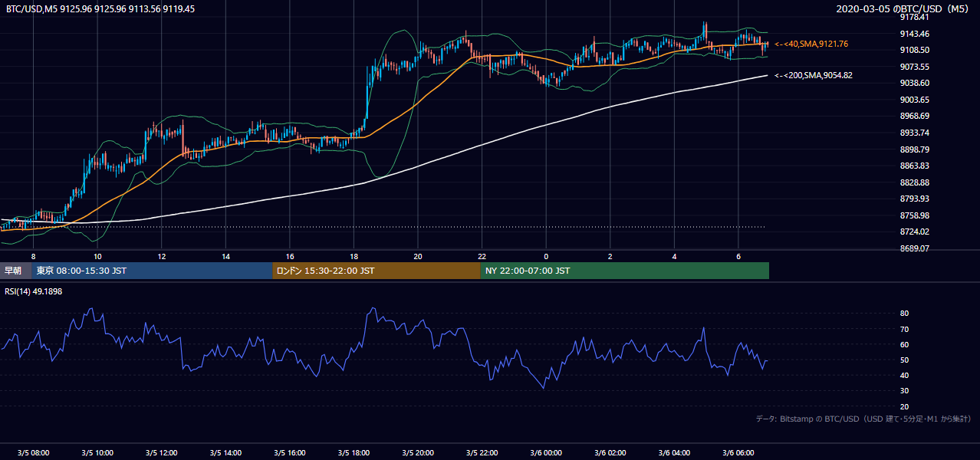Click RSI axis level 40
Image resolution: width=980 pixels, height=460 pixels.
pyautogui.click(x=904, y=375)
